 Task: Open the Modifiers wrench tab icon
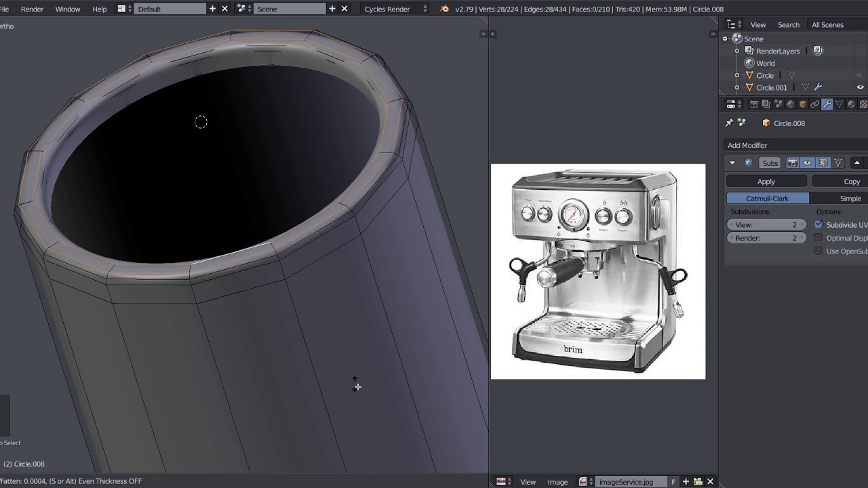[827, 104]
